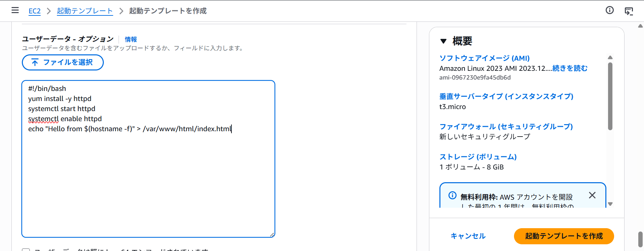
Task: Click the systemctl enable httpd line
Action: pyautogui.click(x=65, y=119)
